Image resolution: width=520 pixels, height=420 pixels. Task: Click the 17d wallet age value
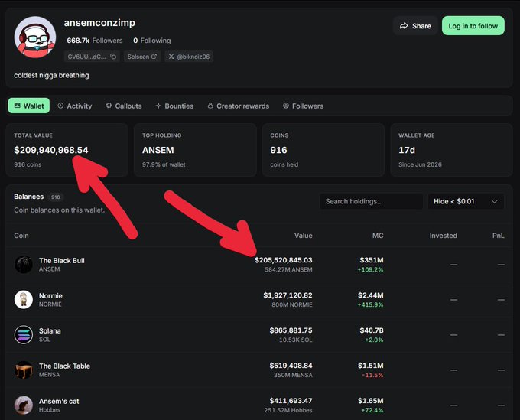click(x=407, y=150)
